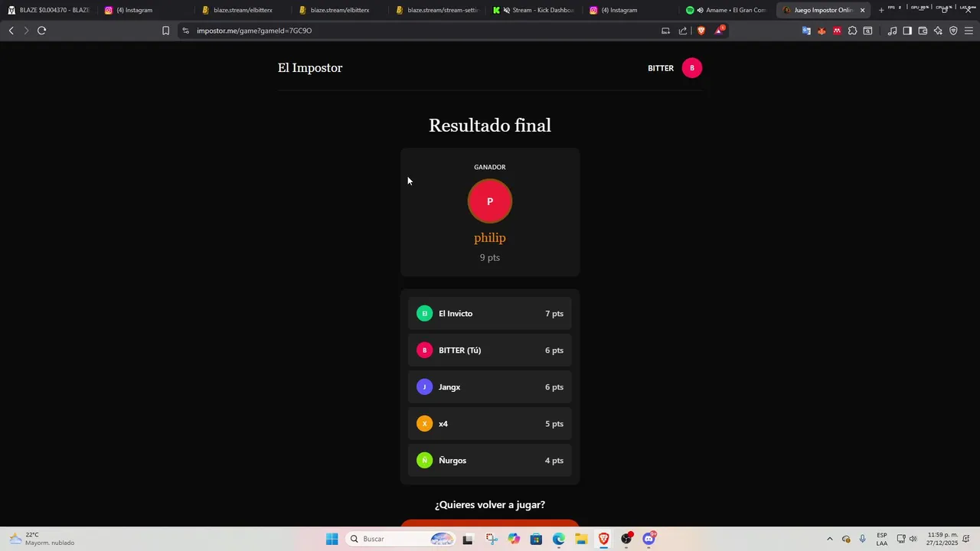Click the site information icon in address bar

click(185, 31)
